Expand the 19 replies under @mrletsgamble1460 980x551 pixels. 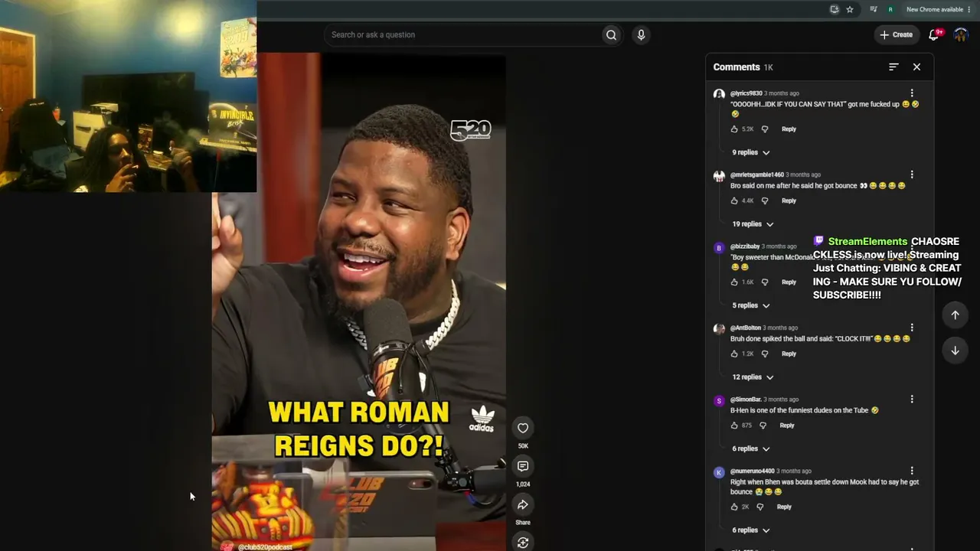753,224
